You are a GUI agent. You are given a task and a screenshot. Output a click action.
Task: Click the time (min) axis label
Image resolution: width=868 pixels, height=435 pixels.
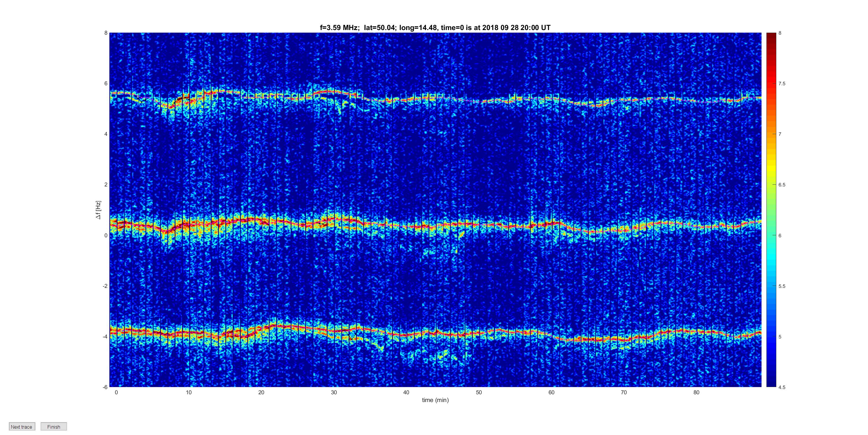pos(435,400)
